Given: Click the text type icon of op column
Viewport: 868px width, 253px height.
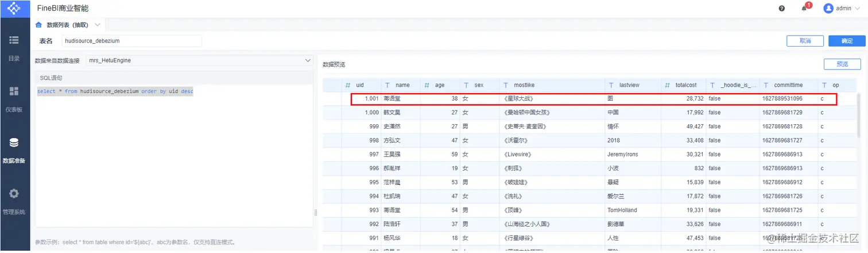Looking at the screenshot, I should 824,85.
